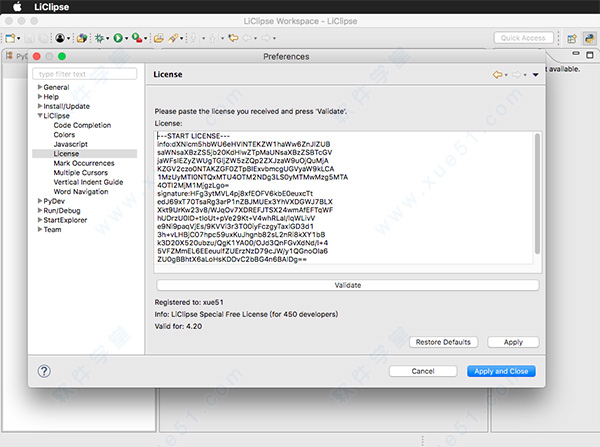This screenshot has height=447, width=600.
Task: Expand the PyDev preferences node
Action: pyautogui.click(x=40, y=201)
